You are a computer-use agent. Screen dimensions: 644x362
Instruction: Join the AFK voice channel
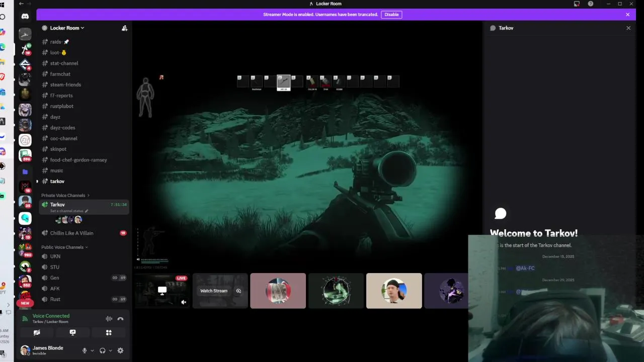coord(84,289)
